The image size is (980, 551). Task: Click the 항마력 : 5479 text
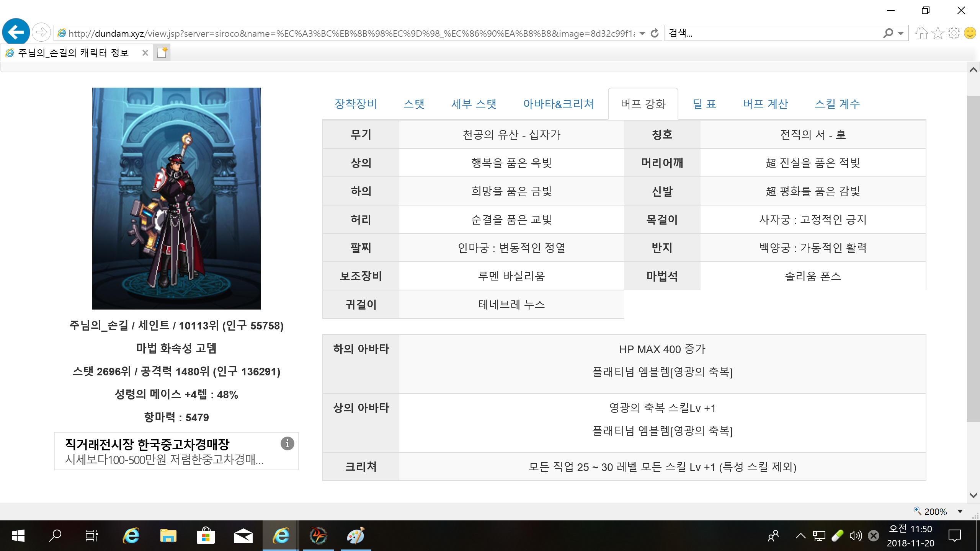[x=176, y=417]
